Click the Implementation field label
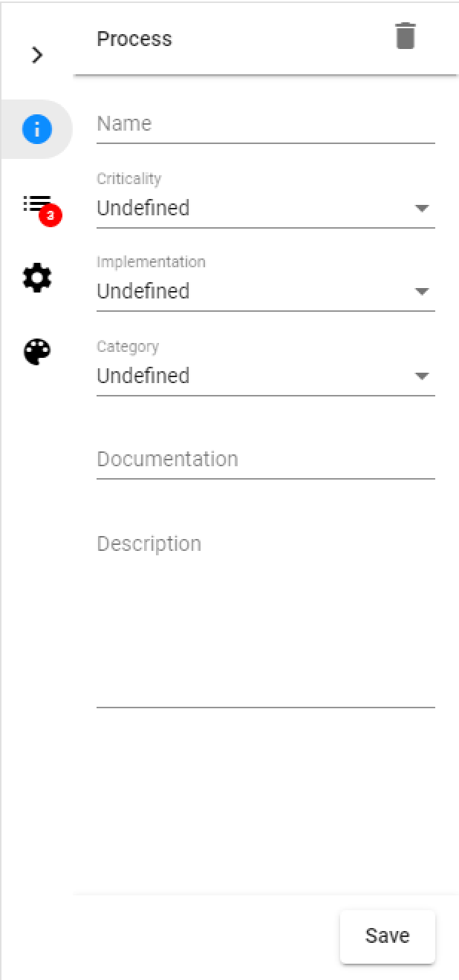The width and height of the screenshot is (459, 980). [x=152, y=261]
